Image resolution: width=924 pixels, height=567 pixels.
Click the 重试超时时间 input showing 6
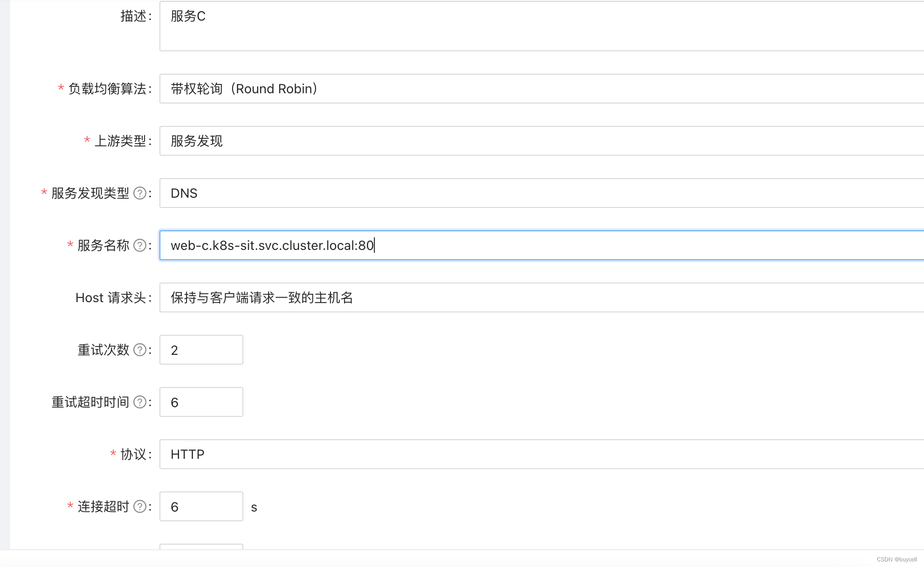200,401
